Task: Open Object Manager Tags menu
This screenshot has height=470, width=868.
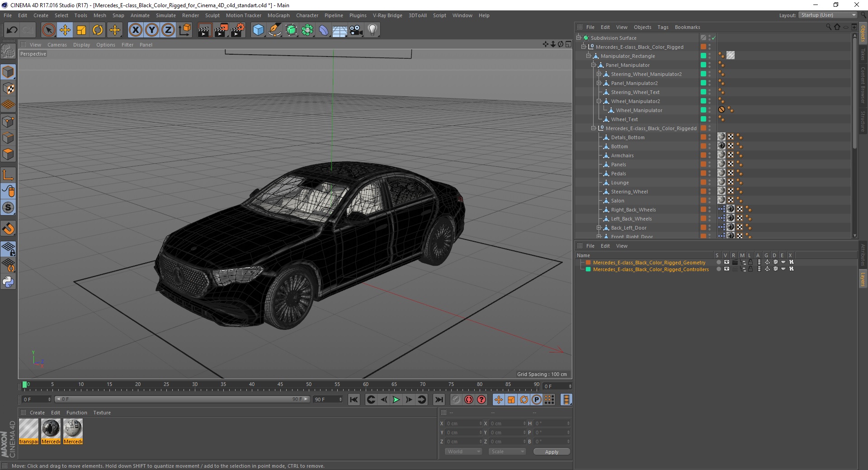Action: (x=663, y=27)
